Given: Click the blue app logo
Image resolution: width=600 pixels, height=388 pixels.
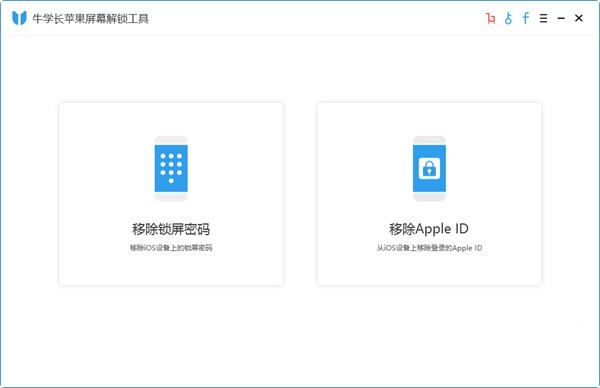Looking at the screenshot, I should (19, 18).
